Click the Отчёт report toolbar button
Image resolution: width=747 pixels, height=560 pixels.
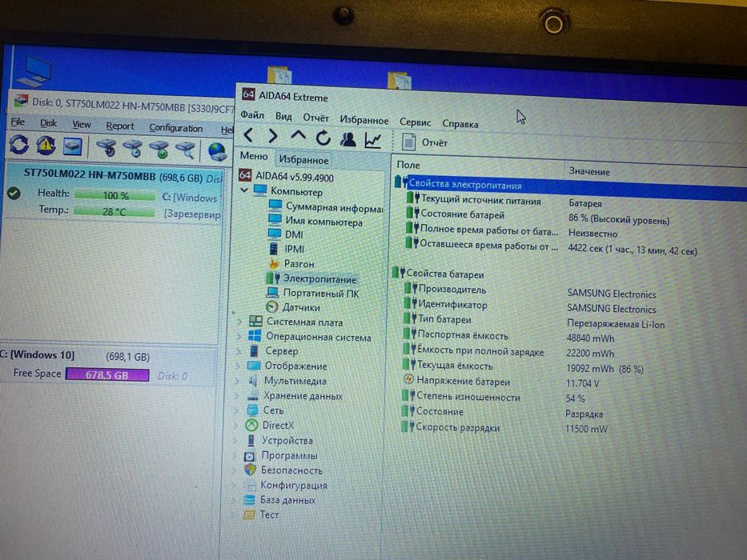point(425,142)
